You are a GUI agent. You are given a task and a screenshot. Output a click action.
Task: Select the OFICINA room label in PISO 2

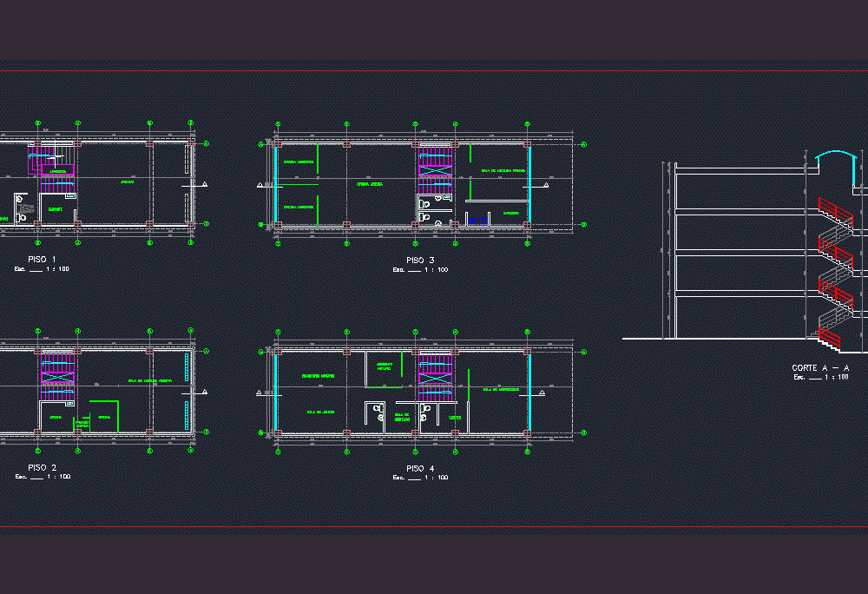pyautogui.click(x=56, y=417)
